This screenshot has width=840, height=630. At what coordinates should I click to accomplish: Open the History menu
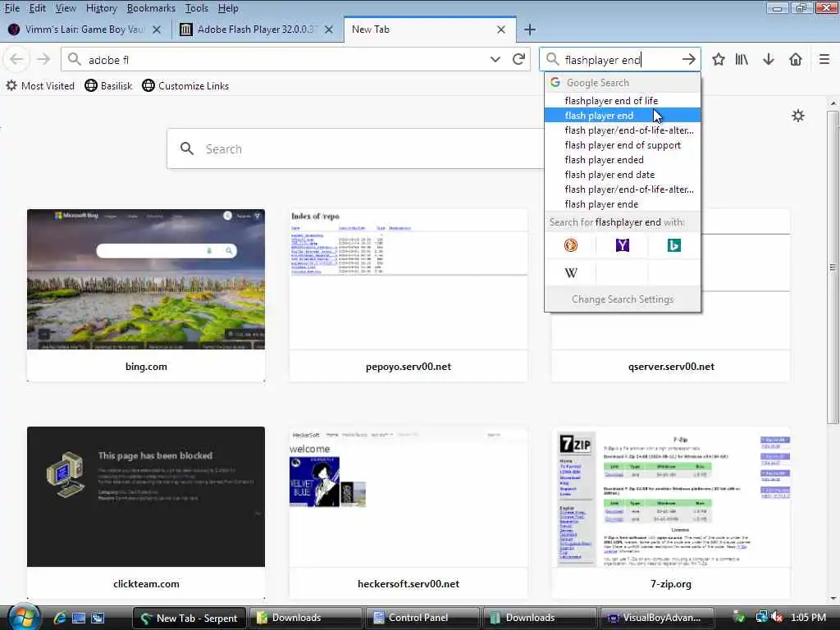coord(101,8)
